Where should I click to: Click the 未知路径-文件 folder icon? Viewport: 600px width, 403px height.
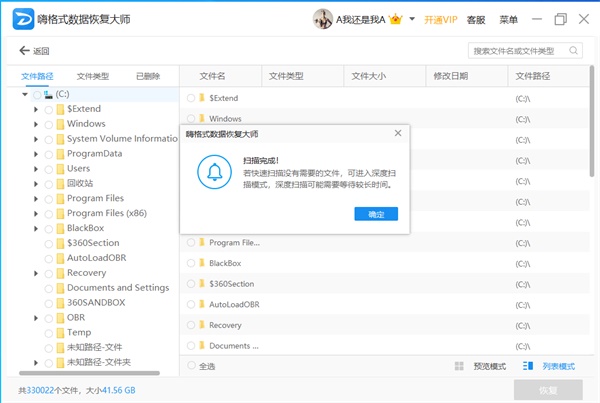60,348
